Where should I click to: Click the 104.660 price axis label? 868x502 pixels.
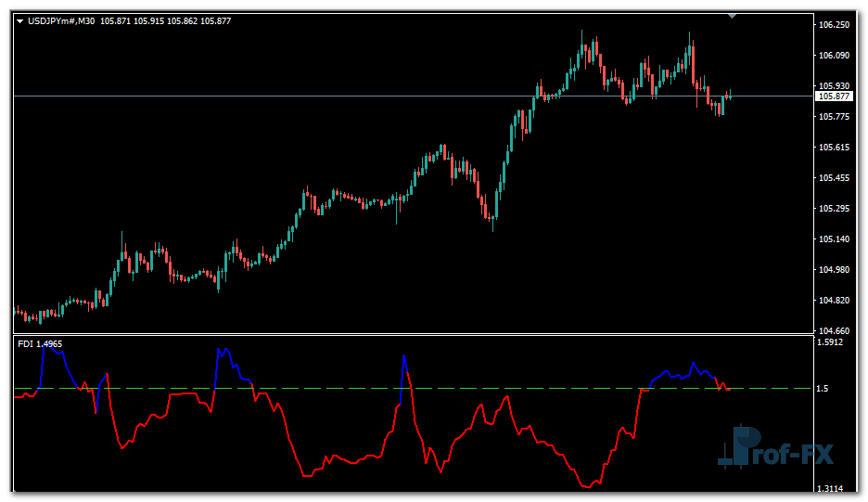coord(834,330)
